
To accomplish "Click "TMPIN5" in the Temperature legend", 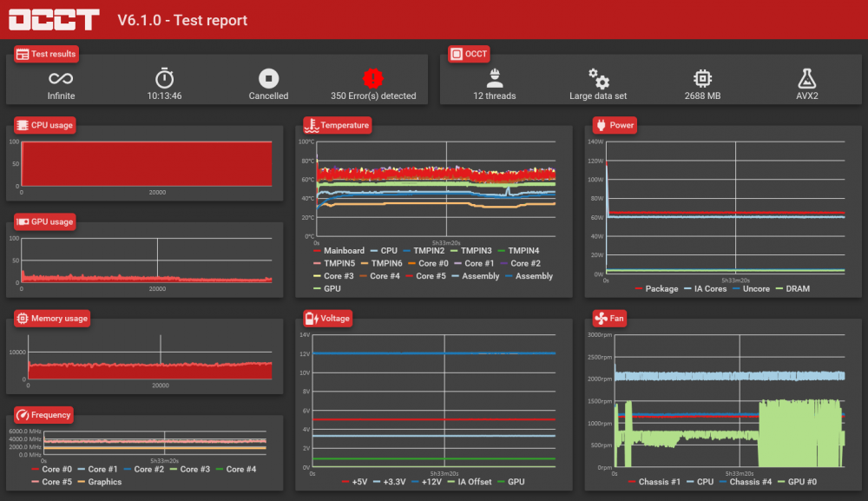I will pos(339,263).
